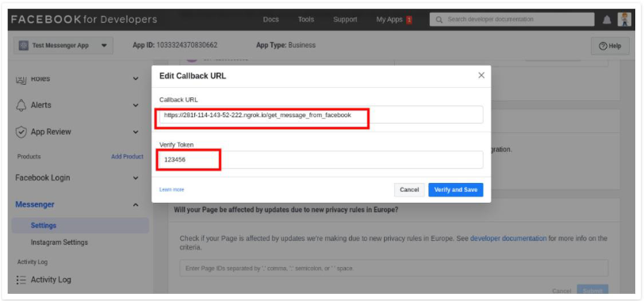Viewport: 644px width, 301px height.
Task: Select Instagram Settings in sidebar
Action: tap(59, 242)
